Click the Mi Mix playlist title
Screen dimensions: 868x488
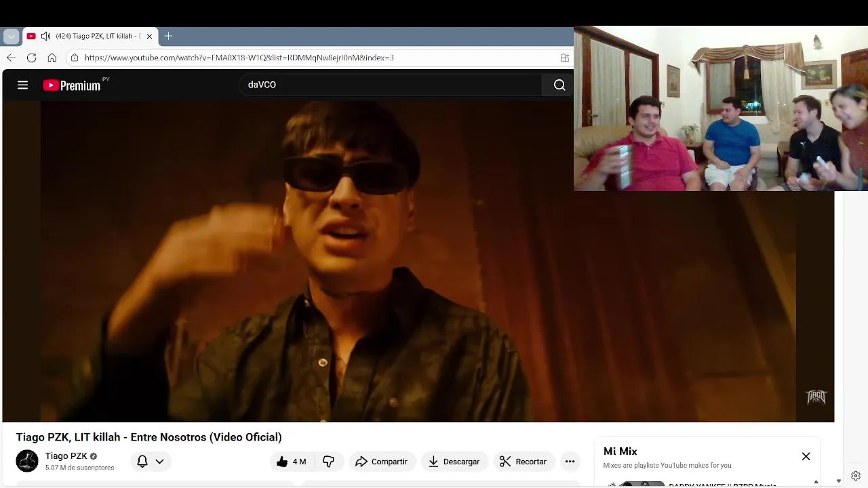pyautogui.click(x=620, y=451)
